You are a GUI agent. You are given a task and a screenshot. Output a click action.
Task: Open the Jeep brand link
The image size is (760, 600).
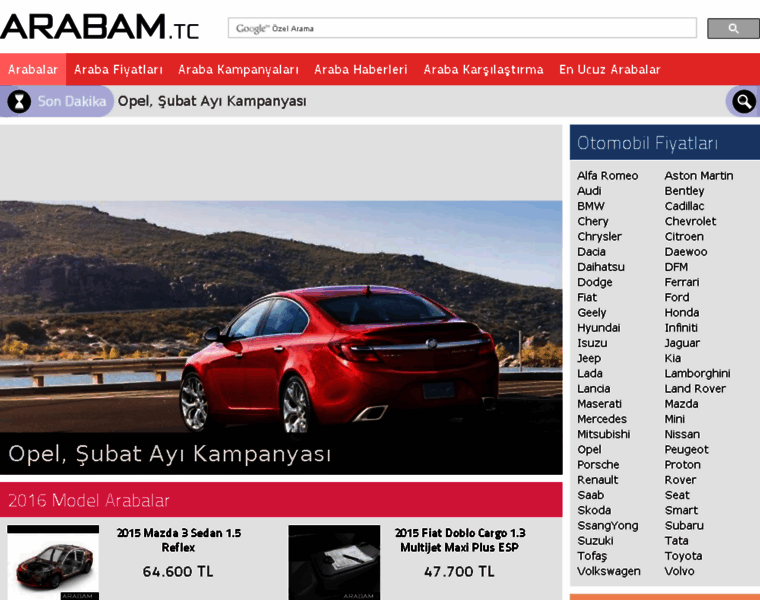[x=589, y=358]
